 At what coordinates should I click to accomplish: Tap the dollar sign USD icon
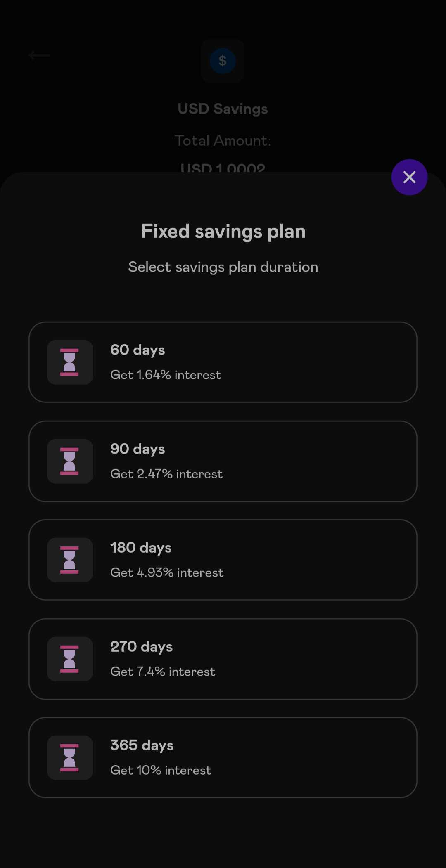point(223,61)
